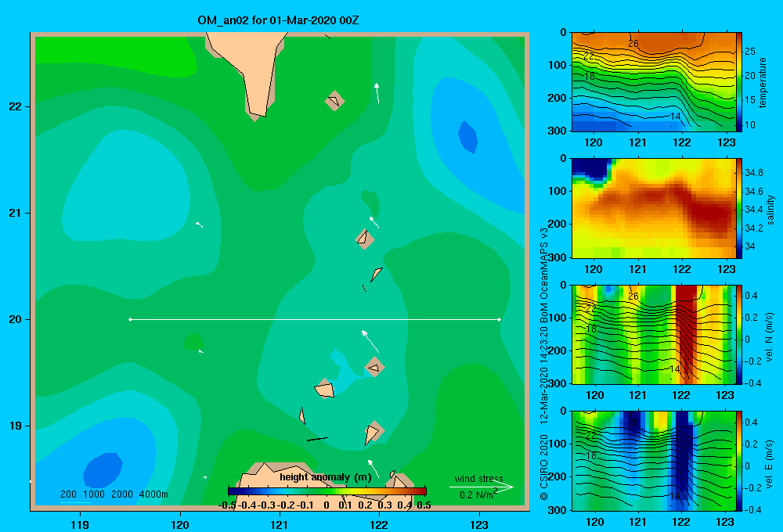Click the east endpoint of the white transect line
Image resolution: width=783 pixels, height=532 pixels.
(x=500, y=319)
